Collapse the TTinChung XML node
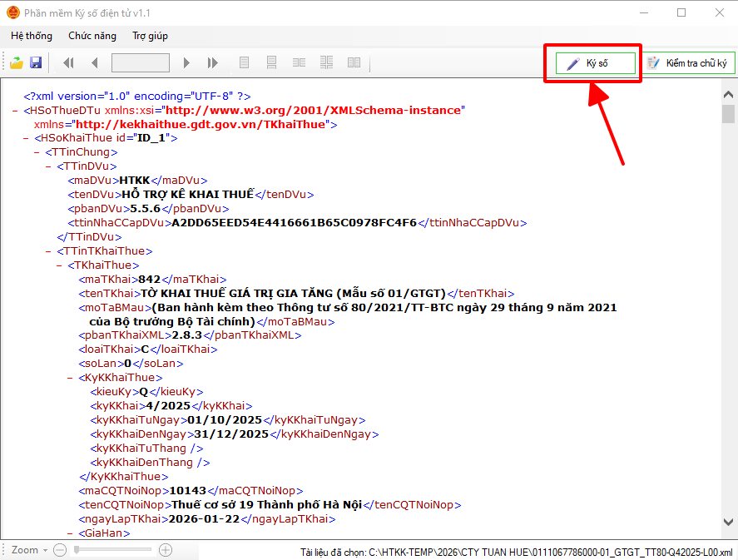The height and width of the screenshot is (560, 738). pos(37,152)
